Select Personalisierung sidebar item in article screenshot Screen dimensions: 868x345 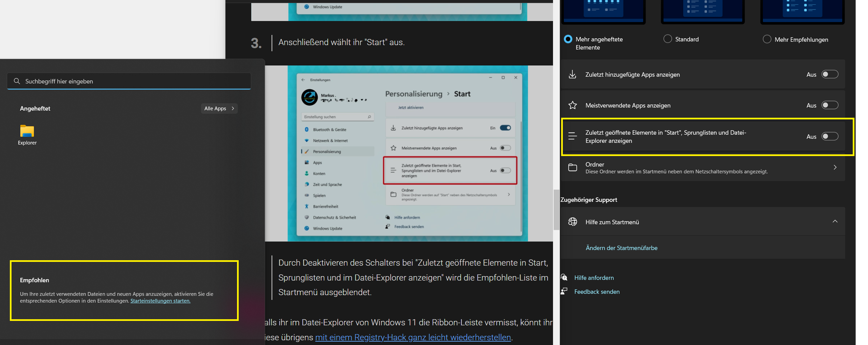click(337, 152)
